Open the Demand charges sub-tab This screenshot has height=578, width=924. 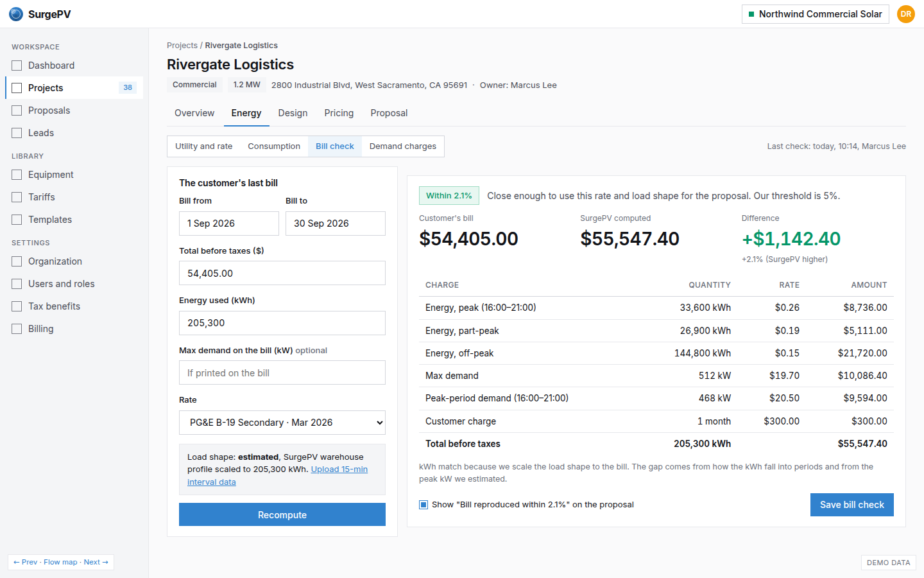pyautogui.click(x=403, y=146)
